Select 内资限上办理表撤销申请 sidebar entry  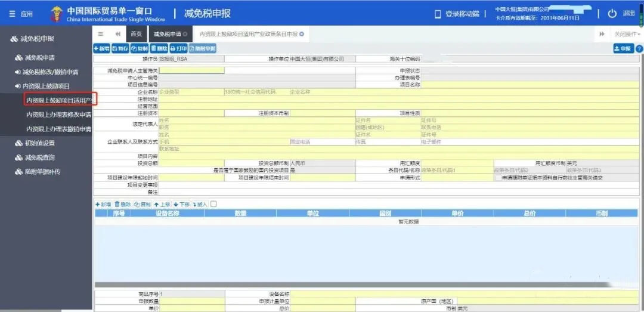[x=58, y=129]
